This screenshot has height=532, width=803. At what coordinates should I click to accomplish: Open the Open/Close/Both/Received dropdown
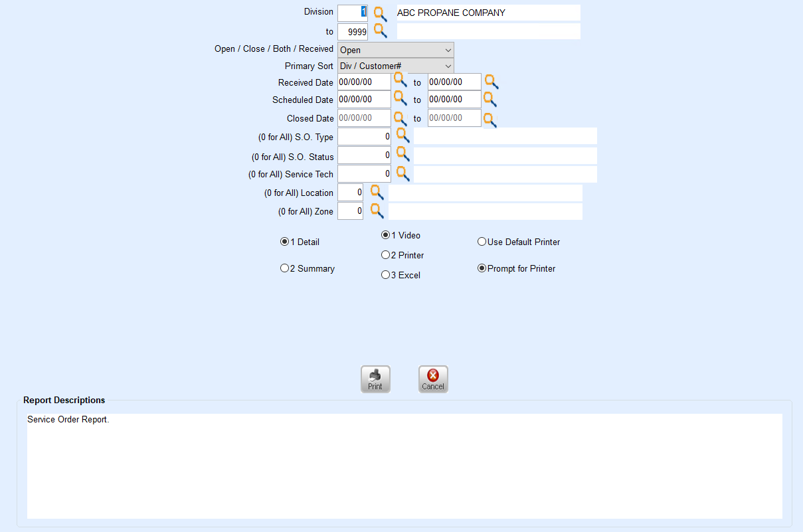pos(396,50)
